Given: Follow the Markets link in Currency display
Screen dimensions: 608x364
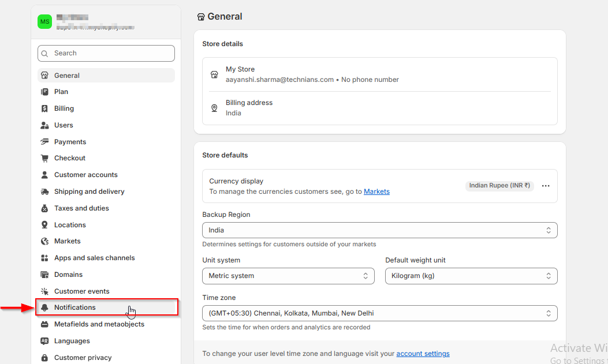Looking at the screenshot, I should [x=376, y=192].
